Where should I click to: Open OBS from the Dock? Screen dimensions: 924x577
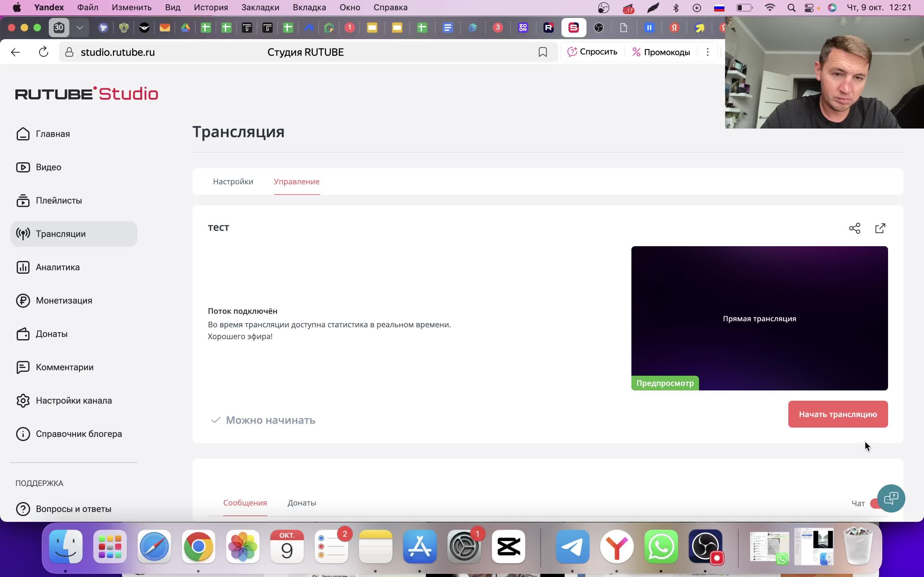(x=705, y=546)
